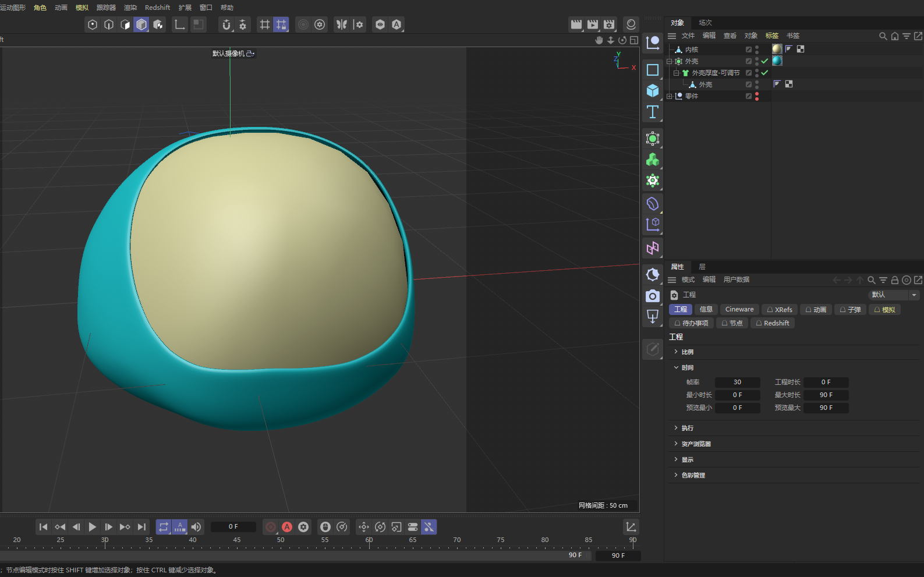Open the 默认 dropdown in attributes panel
The height and width of the screenshot is (577, 924).
point(894,295)
